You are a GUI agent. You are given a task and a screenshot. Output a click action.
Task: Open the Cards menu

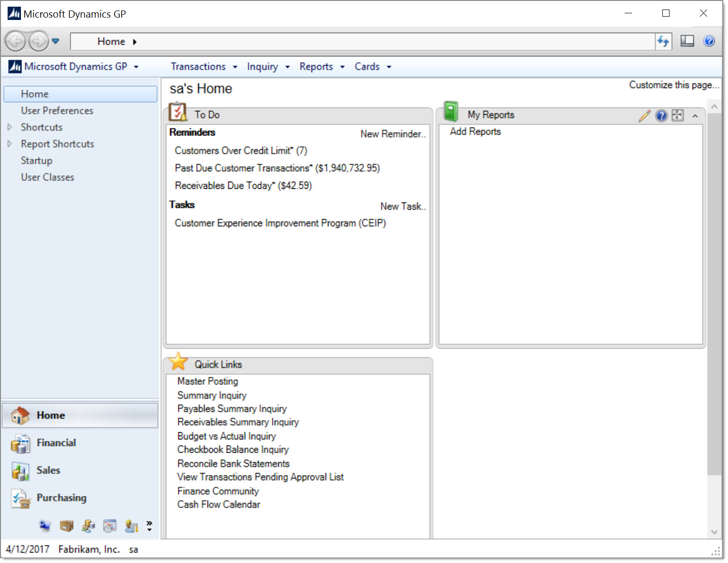click(x=372, y=67)
